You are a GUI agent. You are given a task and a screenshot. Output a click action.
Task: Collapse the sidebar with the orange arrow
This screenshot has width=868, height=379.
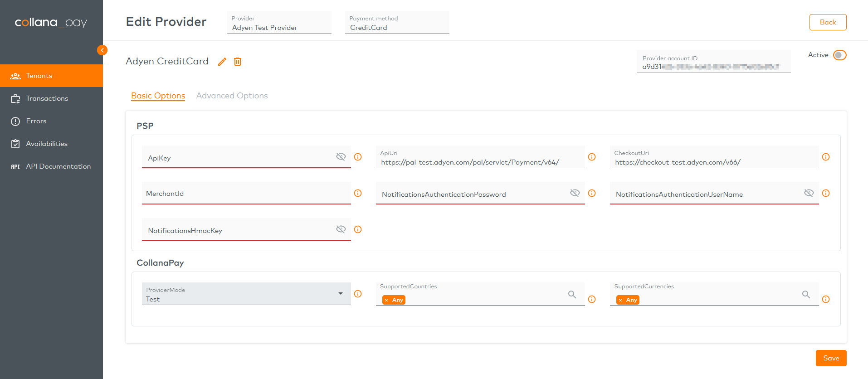click(x=102, y=50)
